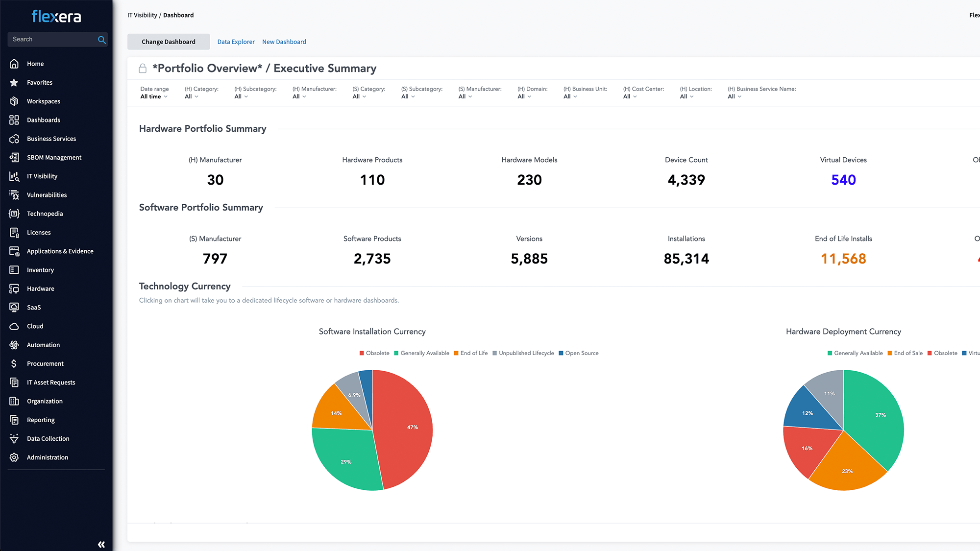Click the Change Dashboard button

coord(169,42)
